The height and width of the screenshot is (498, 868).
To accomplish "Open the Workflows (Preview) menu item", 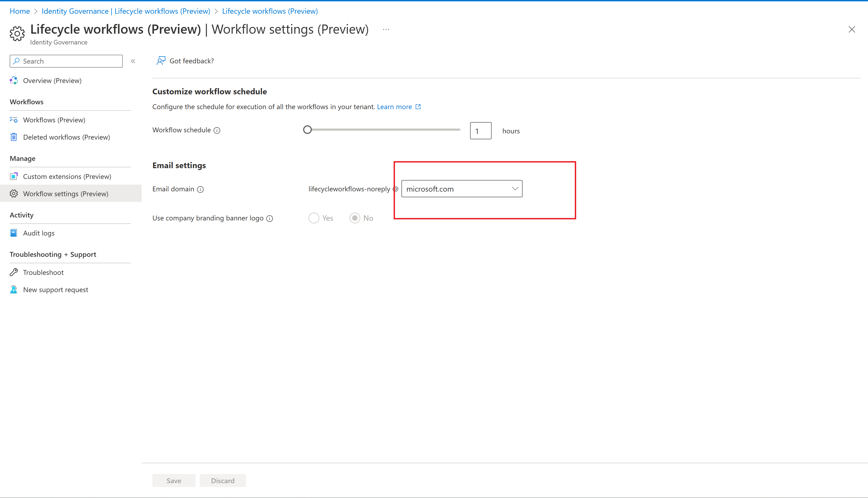I will [54, 119].
